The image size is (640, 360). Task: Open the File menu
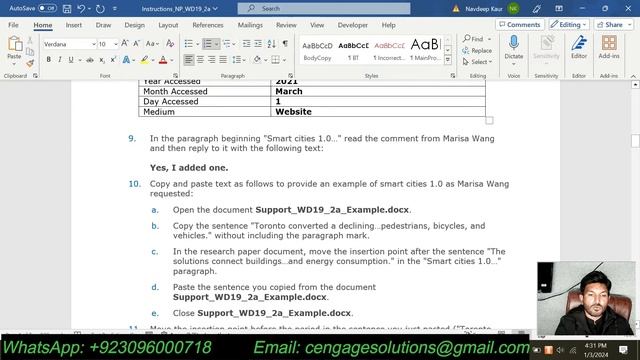[x=13, y=25]
